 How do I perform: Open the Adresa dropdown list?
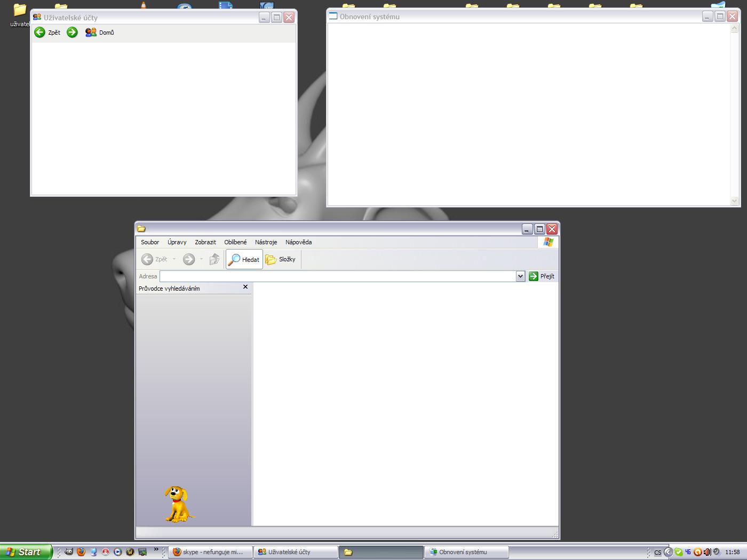click(521, 276)
